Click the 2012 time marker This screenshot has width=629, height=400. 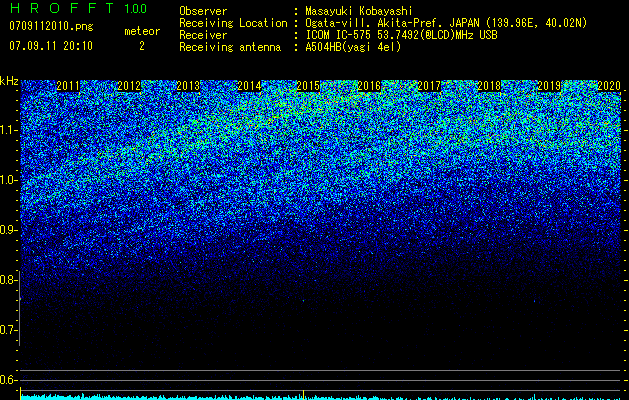(129, 86)
